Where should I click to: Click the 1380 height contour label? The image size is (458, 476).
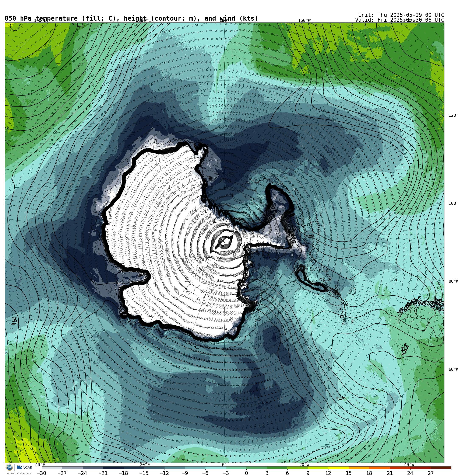click(399, 106)
